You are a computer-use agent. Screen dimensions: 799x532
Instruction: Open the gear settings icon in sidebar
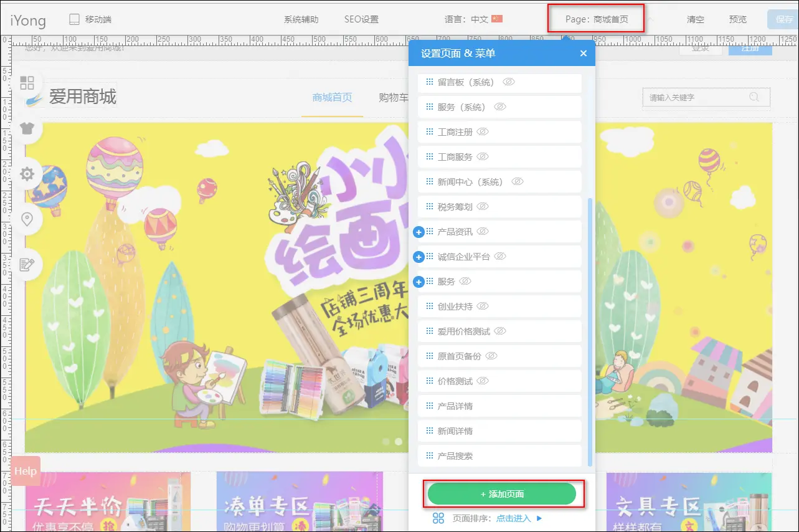tap(27, 174)
